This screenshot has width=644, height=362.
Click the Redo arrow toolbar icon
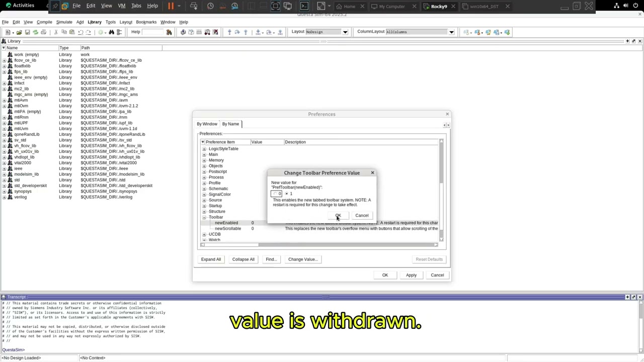coord(88,32)
